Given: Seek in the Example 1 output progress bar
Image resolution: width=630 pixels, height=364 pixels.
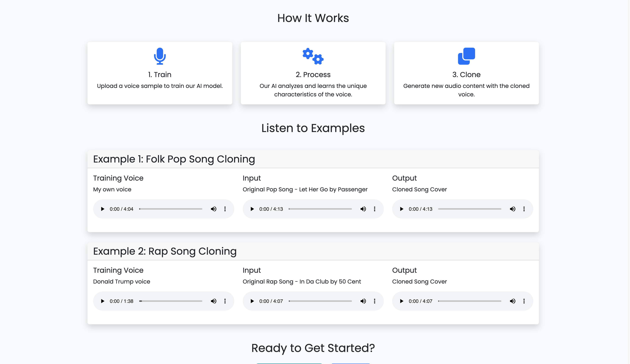Looking at the screenshot, I should 470,209.
